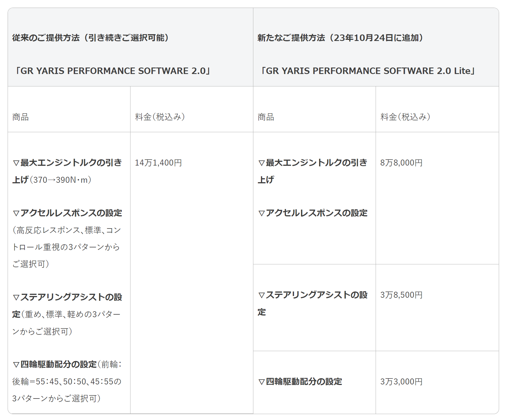
Task: Select the price '3万8,500円'
Action: pos(402,295)
